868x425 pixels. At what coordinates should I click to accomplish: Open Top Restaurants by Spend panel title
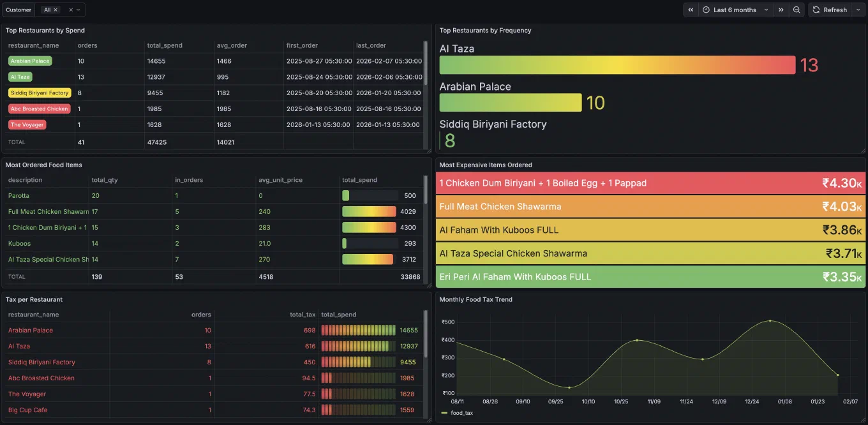tap(45, 30)
